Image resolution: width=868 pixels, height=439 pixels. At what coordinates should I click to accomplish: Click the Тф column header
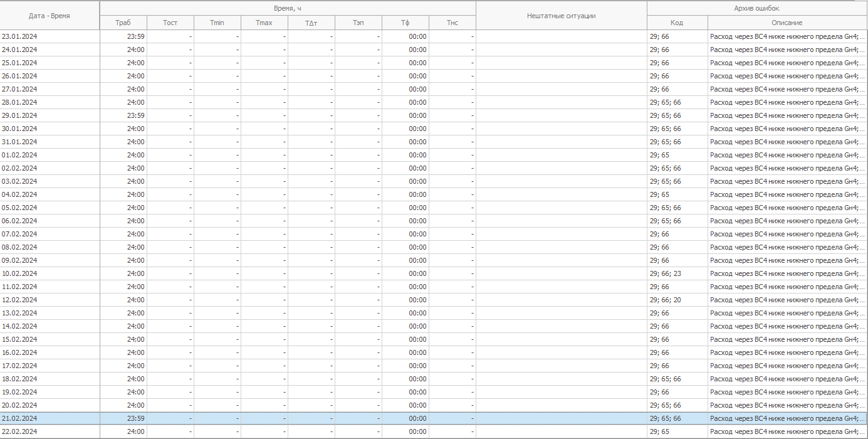(405, 23)
